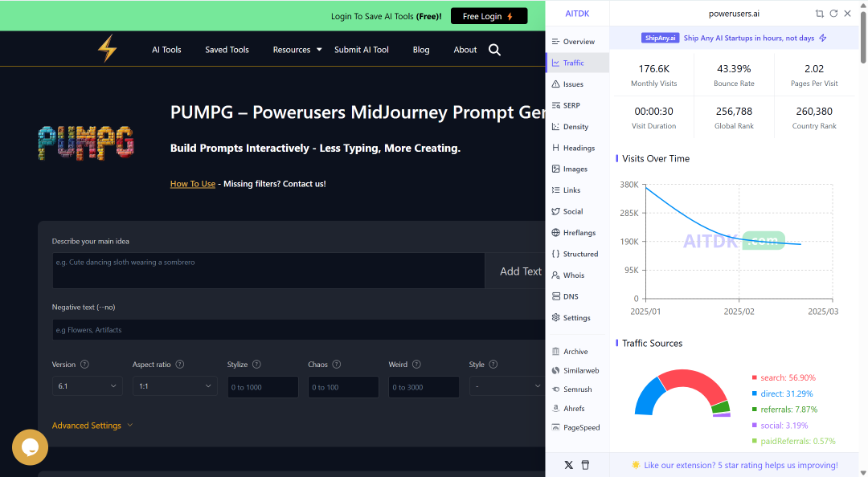The width and height of the screenshot is (868, 477).
Task: Open the chat bubble widget
Action: (30, 447)
